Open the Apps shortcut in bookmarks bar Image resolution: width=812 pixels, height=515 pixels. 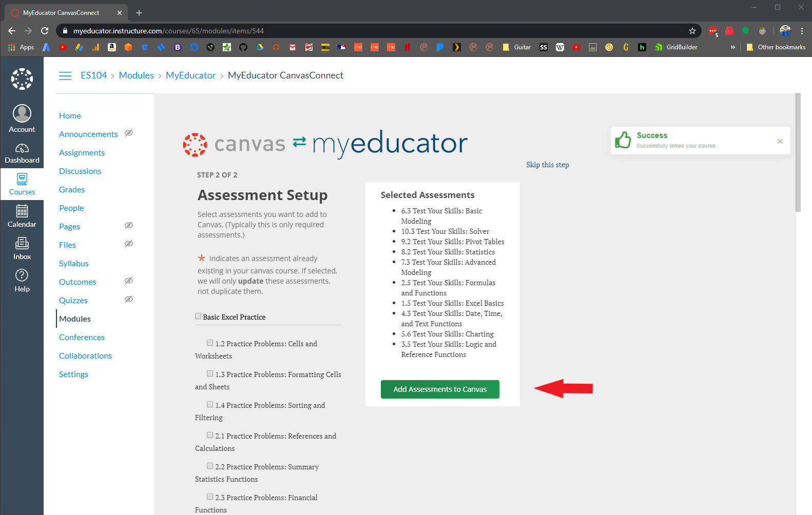(x=21, y=47)
